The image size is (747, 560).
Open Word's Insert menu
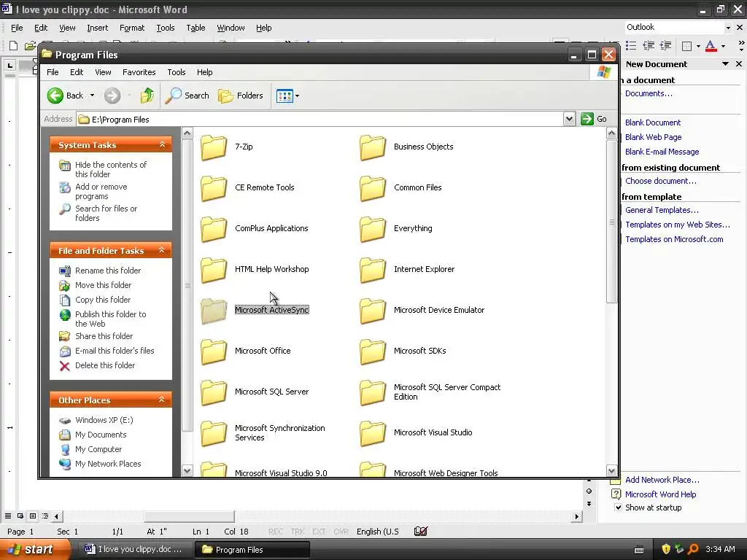click(97, 28)
